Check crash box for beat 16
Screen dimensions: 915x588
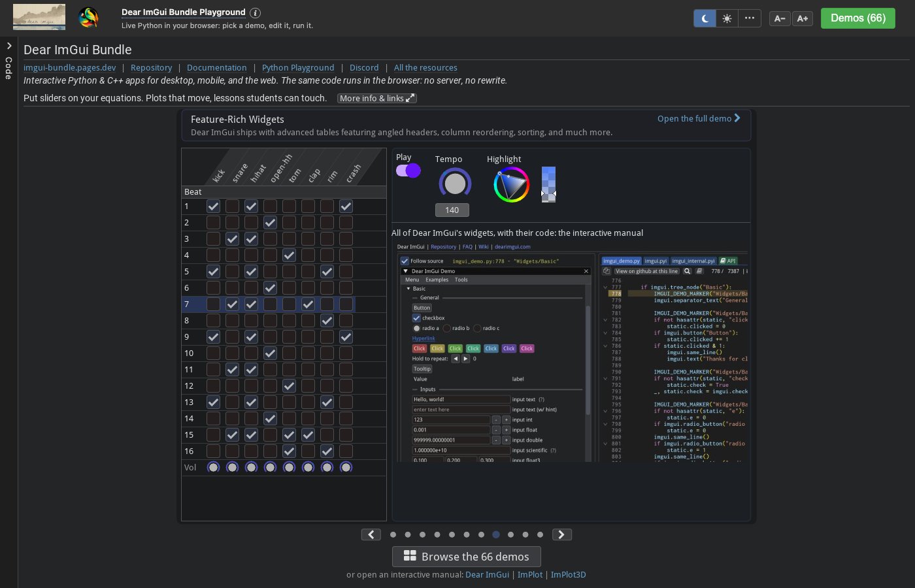(x=346, y=451)
